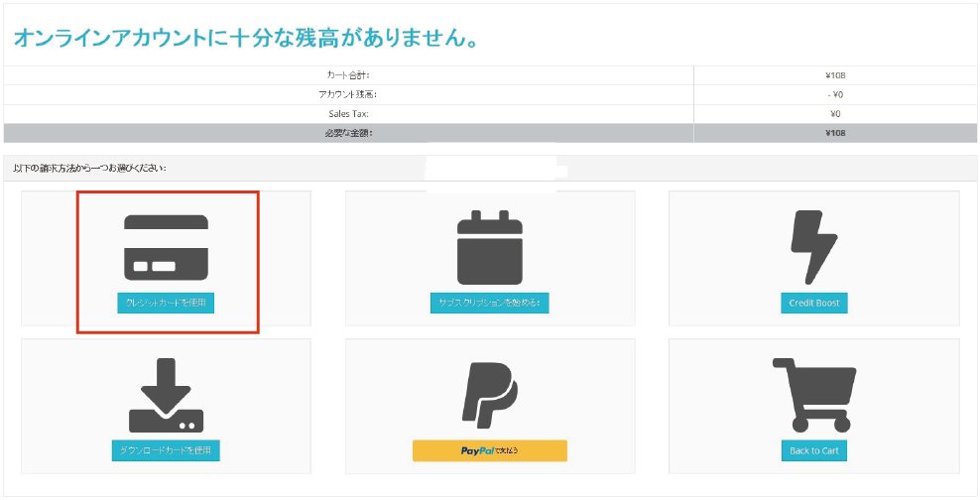Click the カート合計 row label

[348, 75]
